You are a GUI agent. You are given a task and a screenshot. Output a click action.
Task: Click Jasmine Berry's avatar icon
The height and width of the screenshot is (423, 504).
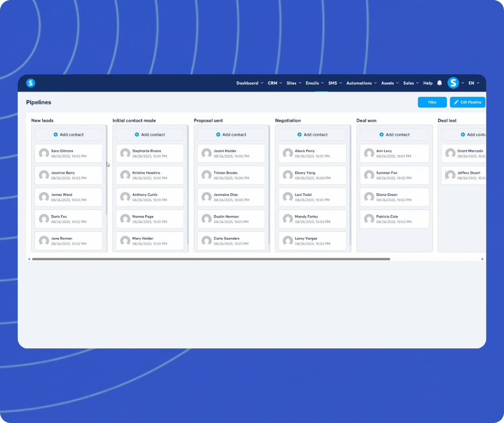44,175
